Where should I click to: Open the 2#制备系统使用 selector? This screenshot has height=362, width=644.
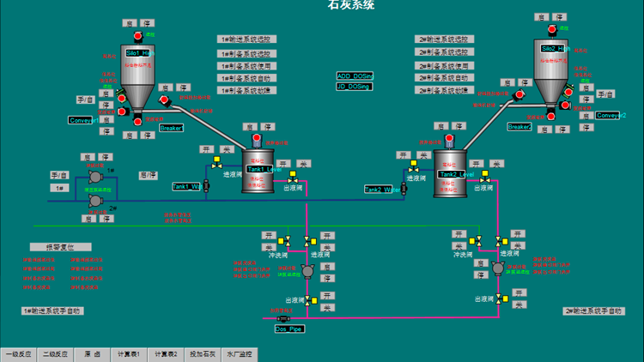point(443,64)
